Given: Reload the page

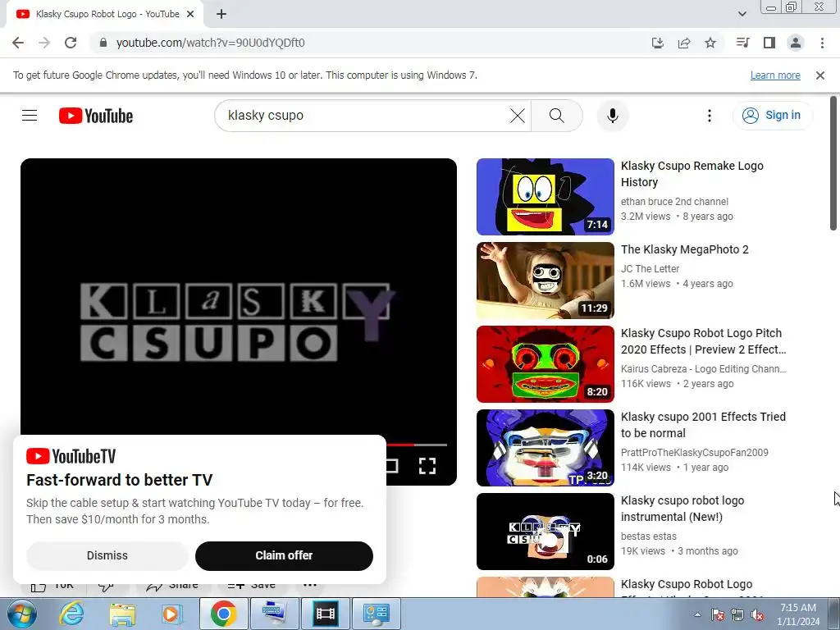Looking at the screenshot, I should [x=71, y=43].
